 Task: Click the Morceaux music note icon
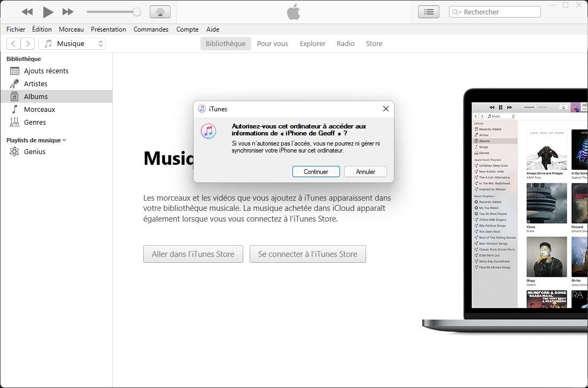14,109
